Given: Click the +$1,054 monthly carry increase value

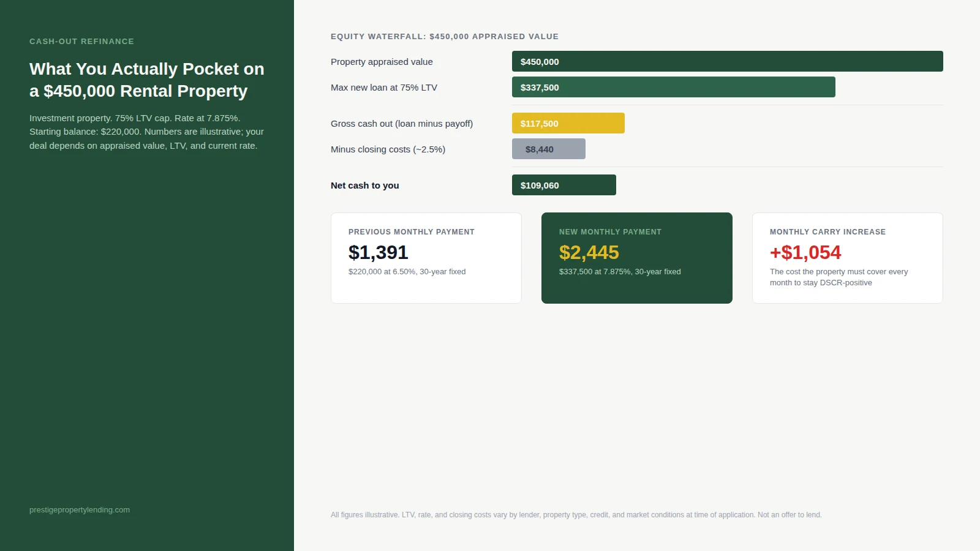Looking at the screenshot, I should [x=805, y=252].
